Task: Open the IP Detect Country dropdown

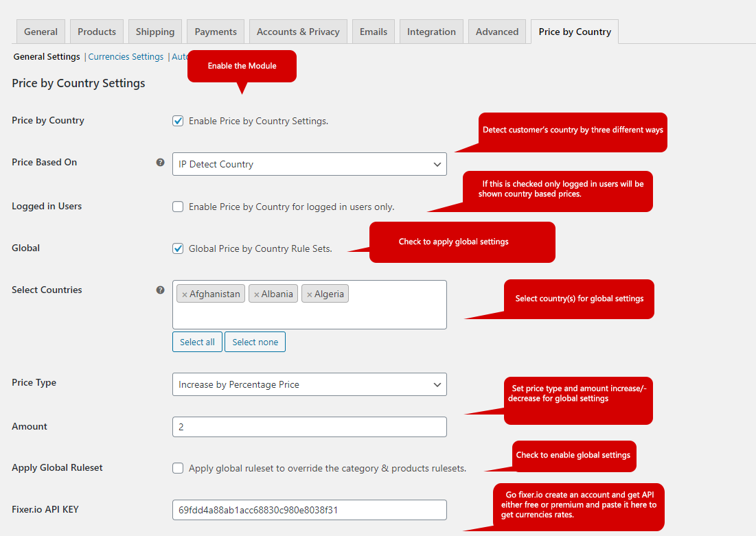Action: click(x=309, y=165)
